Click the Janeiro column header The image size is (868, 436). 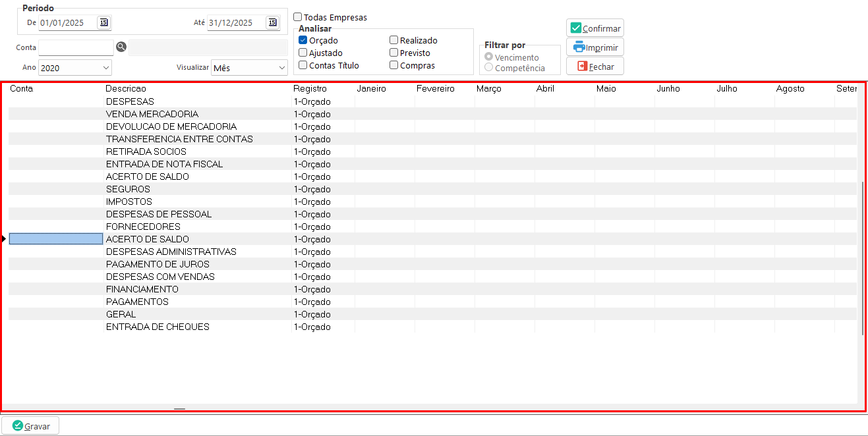pyautogui.click(x=371, y=88)
